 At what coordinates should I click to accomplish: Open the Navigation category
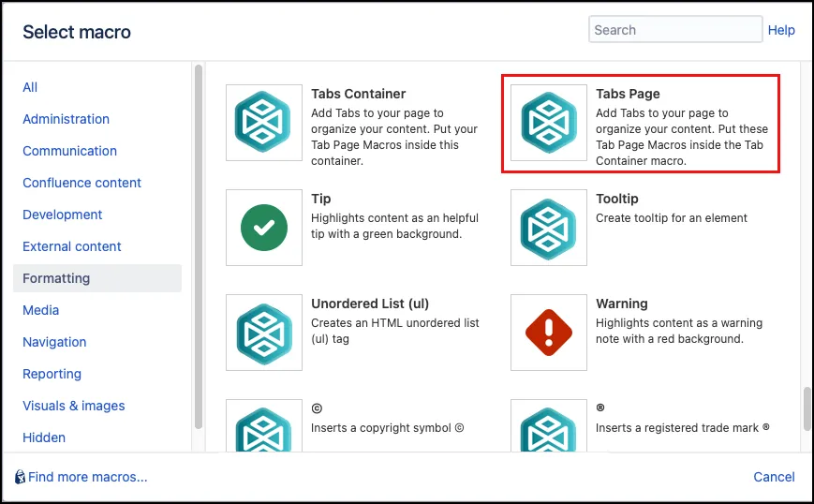click(54, 342)
